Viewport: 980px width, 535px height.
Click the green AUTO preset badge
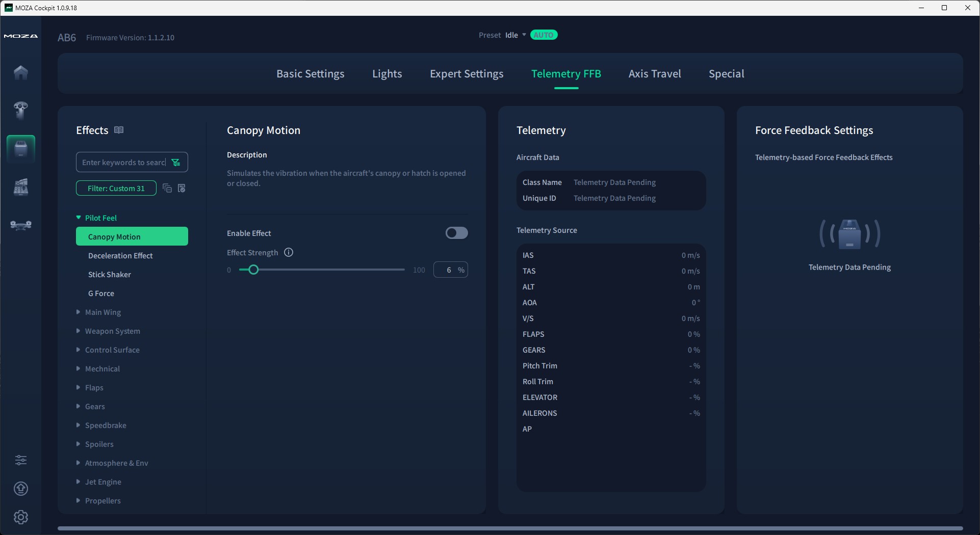pos(544,35)
